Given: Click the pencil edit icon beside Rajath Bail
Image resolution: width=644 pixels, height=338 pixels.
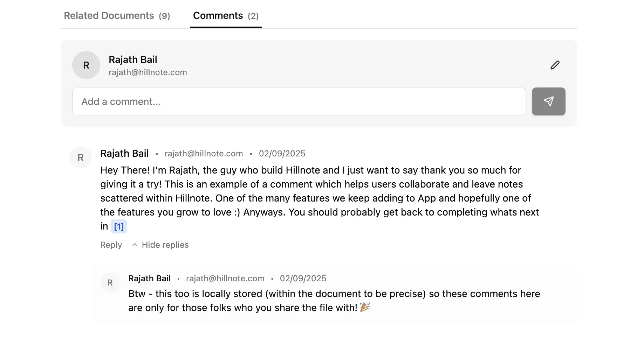Looking at the screenshot, I should (555, 65).
